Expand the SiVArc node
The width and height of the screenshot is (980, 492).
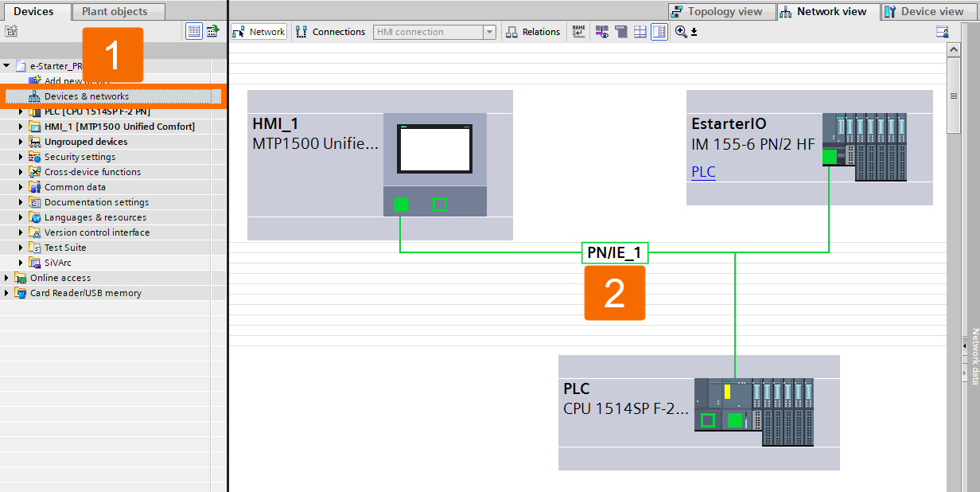click(21, 263)
